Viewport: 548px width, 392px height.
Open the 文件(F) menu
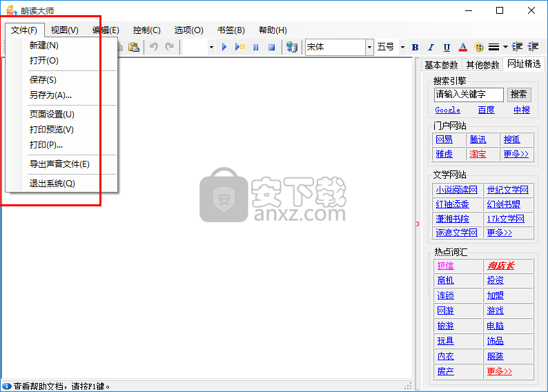click(24, 30)
